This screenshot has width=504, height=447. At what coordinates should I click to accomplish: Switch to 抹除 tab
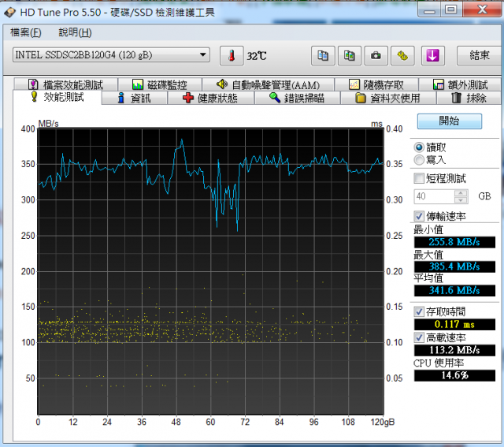(469, 98)
